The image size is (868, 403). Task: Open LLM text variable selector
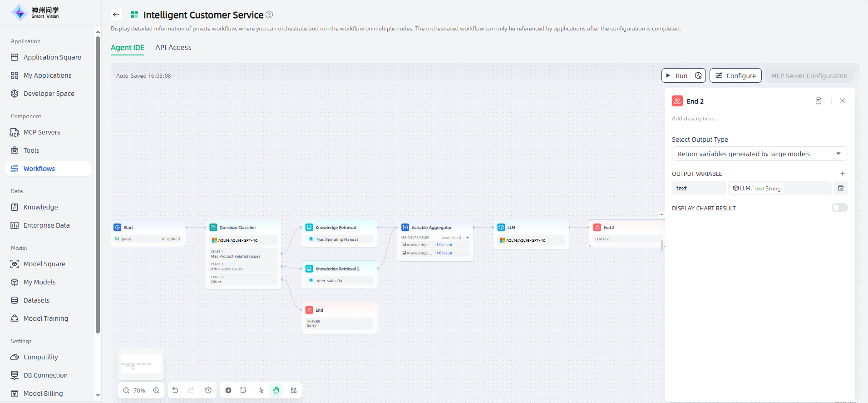tap(779, 188)
